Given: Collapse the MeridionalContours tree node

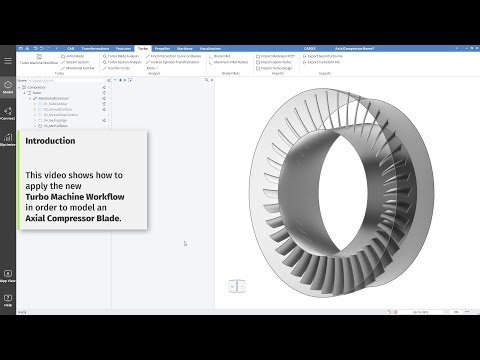Looking at the screenshot, I should pos(30,98).
